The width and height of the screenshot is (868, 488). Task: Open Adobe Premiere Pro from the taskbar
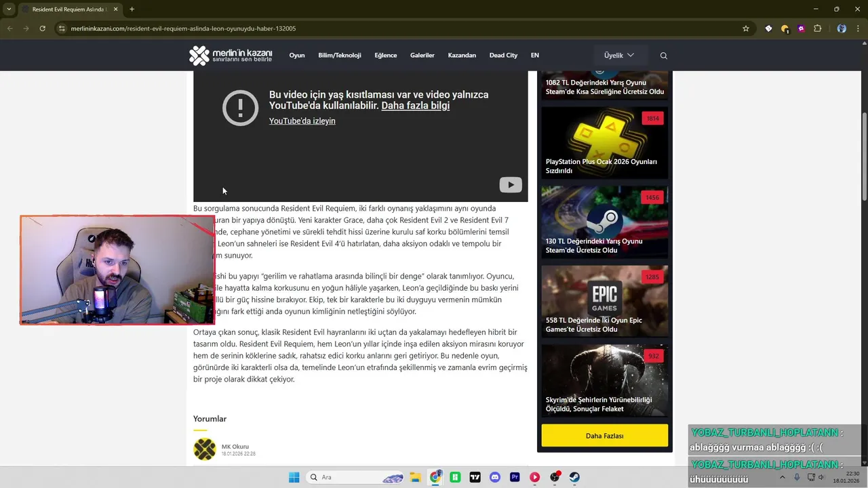click(x=515, y=477)
